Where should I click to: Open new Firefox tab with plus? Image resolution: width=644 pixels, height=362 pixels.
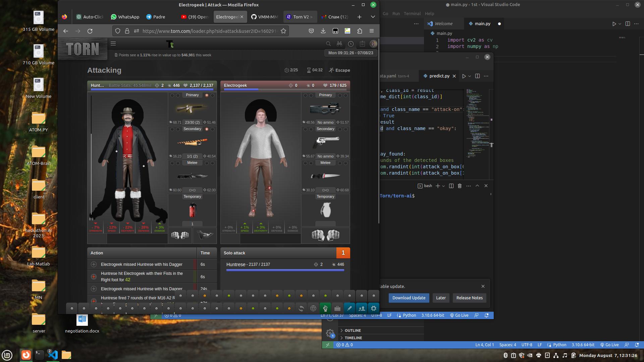359,17
